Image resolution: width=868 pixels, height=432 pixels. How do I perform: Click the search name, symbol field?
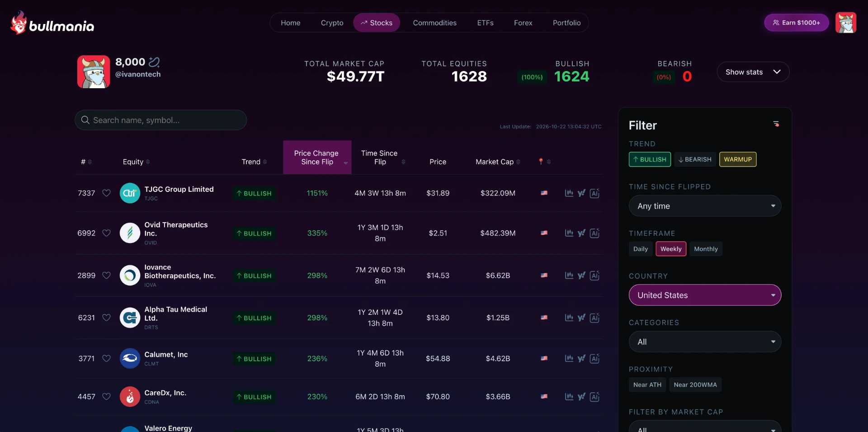160,120
